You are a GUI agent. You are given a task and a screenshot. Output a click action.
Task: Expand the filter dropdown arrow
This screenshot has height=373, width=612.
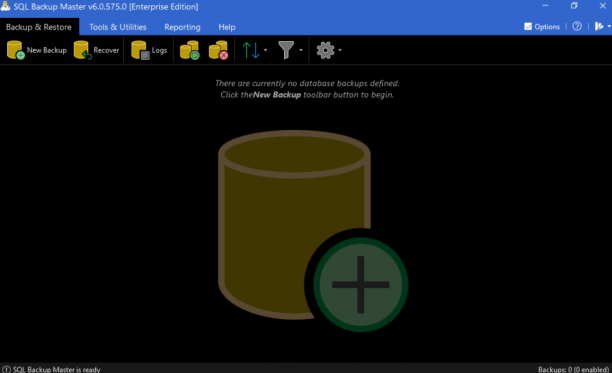click(x=301, y=50)
